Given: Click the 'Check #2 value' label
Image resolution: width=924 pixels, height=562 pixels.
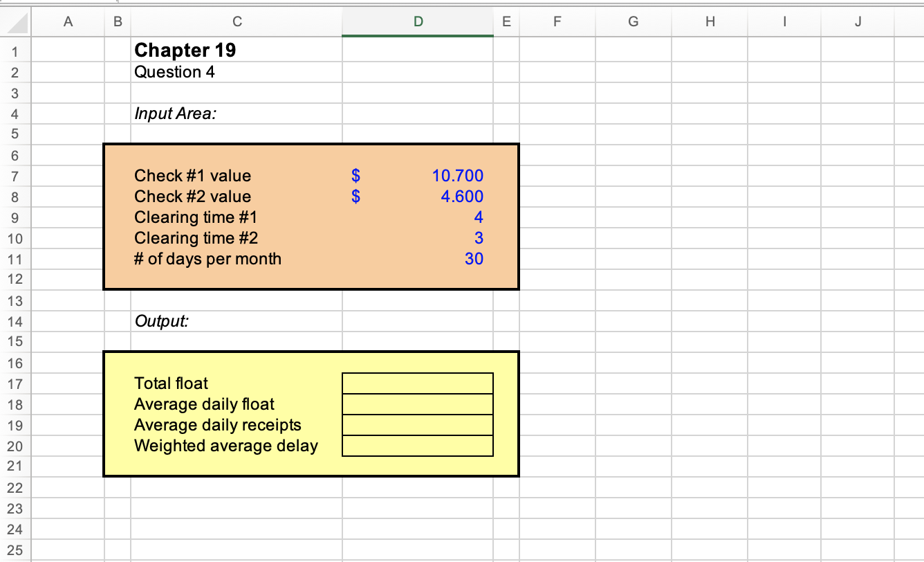Looking at the screenshot, I should [x=192, y=197].
